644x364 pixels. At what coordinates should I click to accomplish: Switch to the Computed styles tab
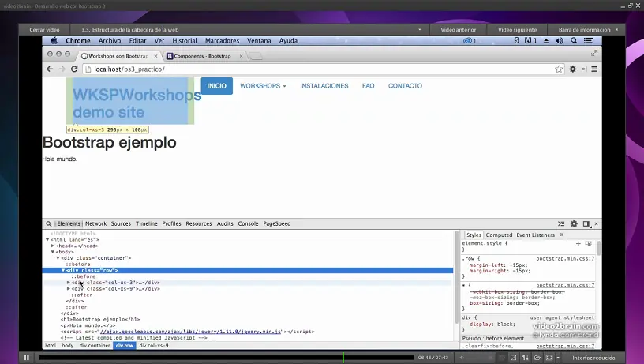pyautogui.click(x=499, y=235)
